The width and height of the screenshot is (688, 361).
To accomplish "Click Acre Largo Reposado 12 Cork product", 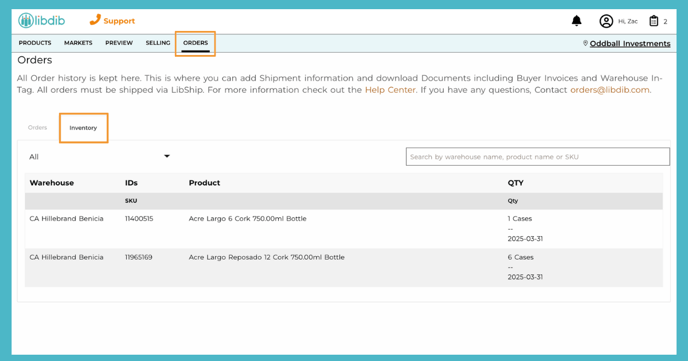I will tap(267, 257).
